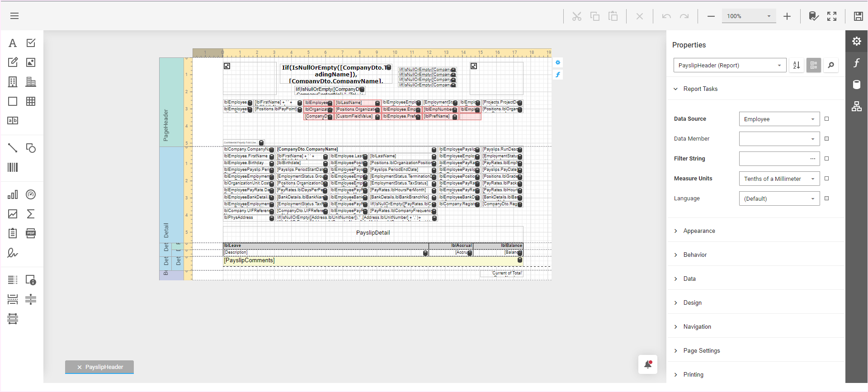The width and height of the screenshot is (868, 392).
Task: Toggle fullscreen mode in the toolbar
Action: (832, 16)
